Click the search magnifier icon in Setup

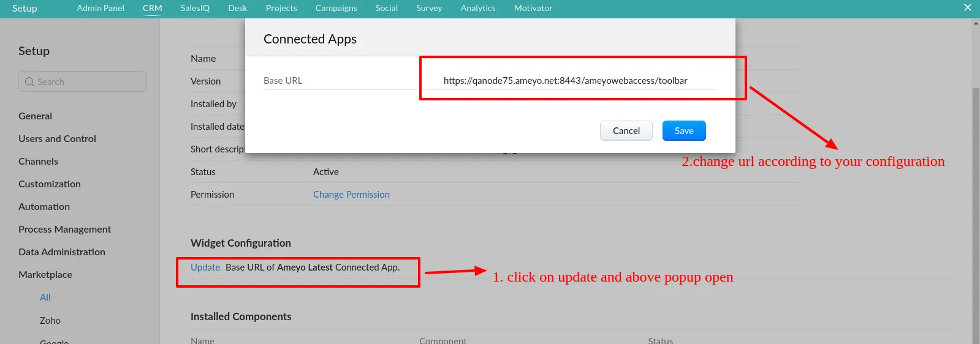29,81
